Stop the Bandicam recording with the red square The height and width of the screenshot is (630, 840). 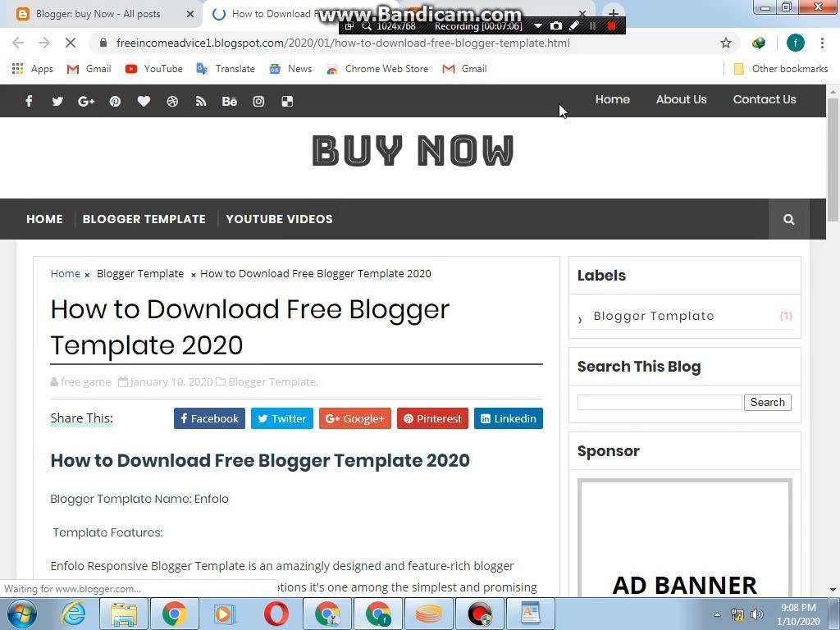pyautogui.click(x=611, y=25)
